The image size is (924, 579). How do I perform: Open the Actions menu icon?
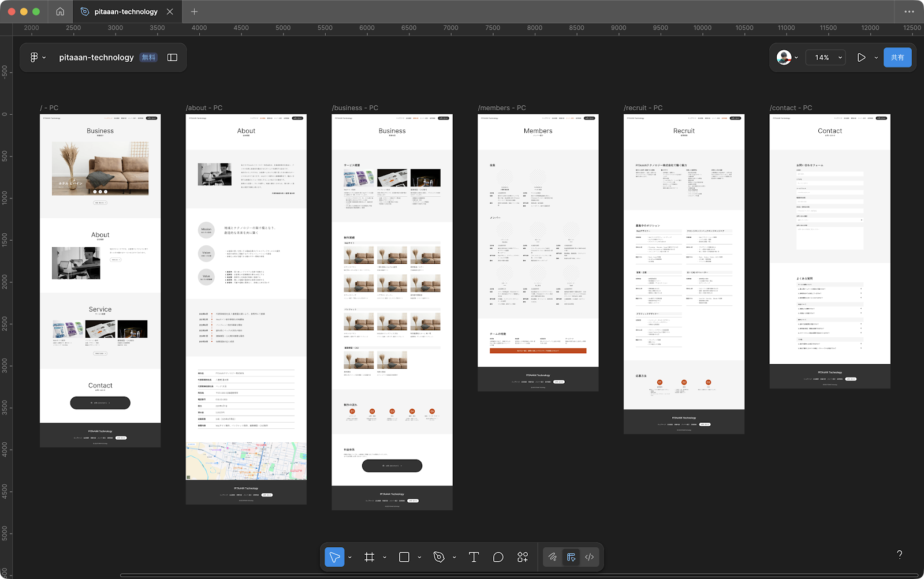coord(523,557)
